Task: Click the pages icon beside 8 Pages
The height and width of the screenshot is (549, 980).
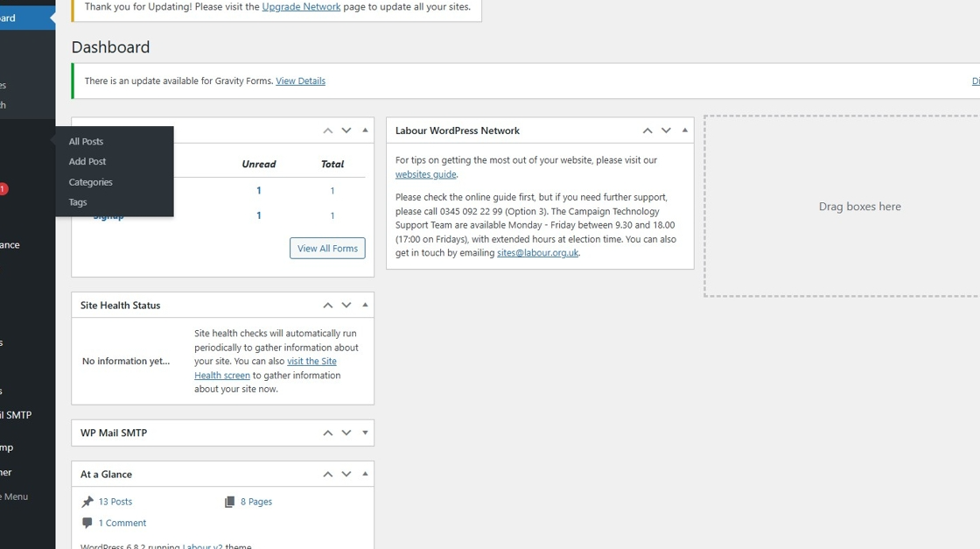Action: point(229,502)
